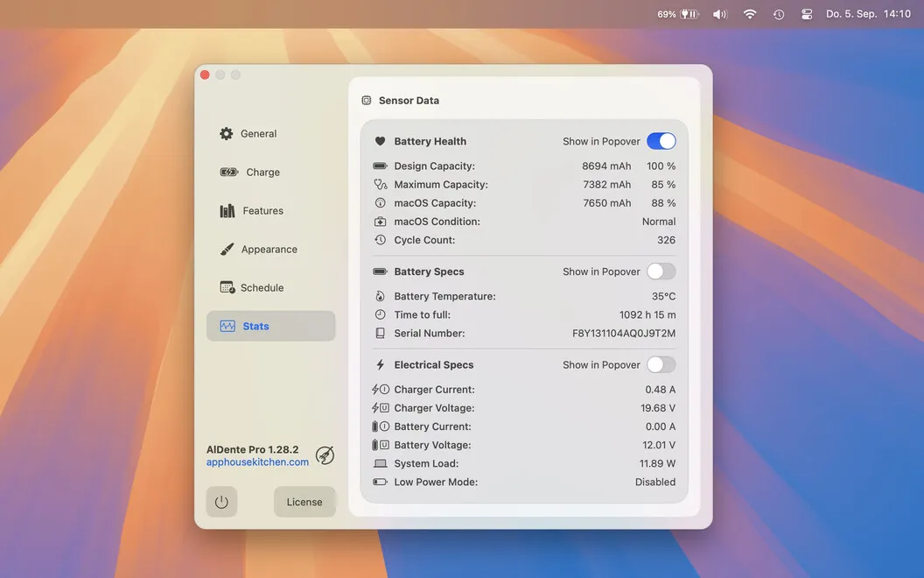Click the General gear icon

tap(227, 133)
